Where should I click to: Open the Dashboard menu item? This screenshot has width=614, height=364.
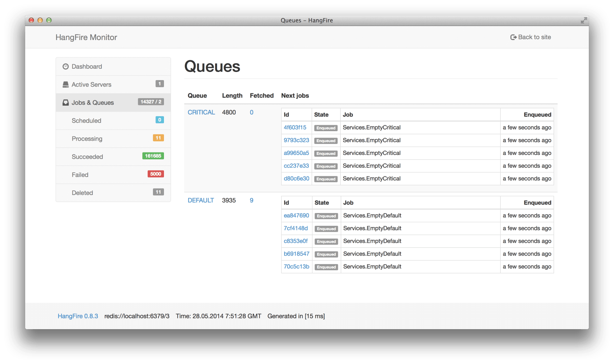(113, 67)
